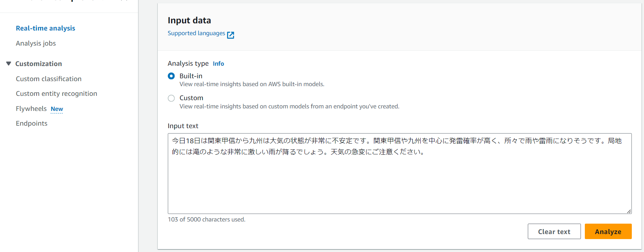This screenshot has height=252, width=644.
Task: Open the Endpoints page
Action: point(32,123)
